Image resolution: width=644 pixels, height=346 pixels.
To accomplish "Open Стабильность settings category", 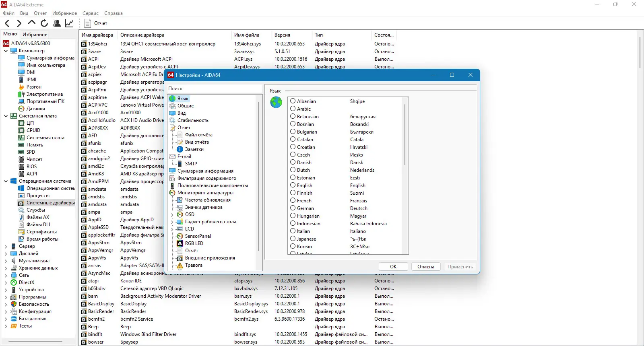I will coord(193,120).
